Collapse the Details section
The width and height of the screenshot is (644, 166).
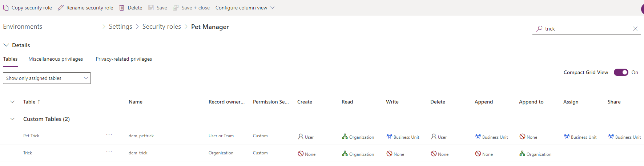tap(6, 45)
